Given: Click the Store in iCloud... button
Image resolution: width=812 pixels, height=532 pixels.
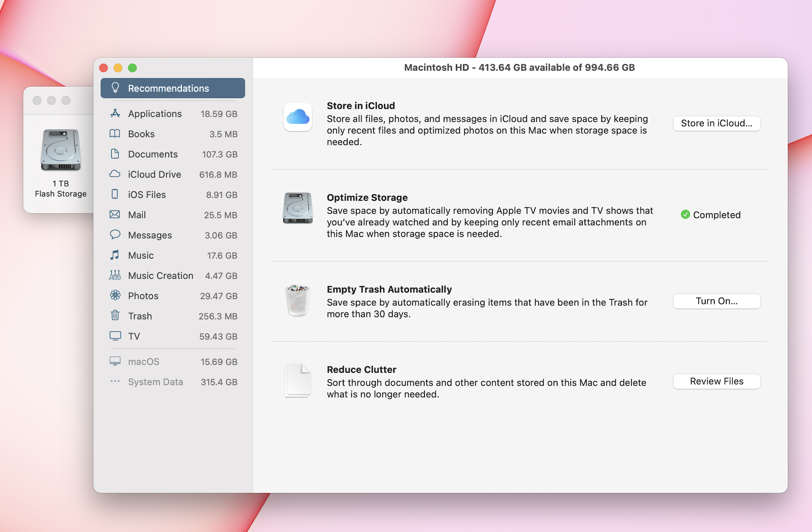Looking at the screenshot, I should 716,123.
